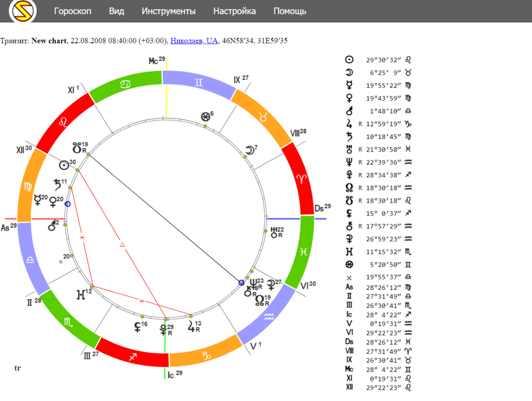Viewport: 532px width, 401px height.
Task: Click North Node symbol in positions list
Action: coord(349,188)
